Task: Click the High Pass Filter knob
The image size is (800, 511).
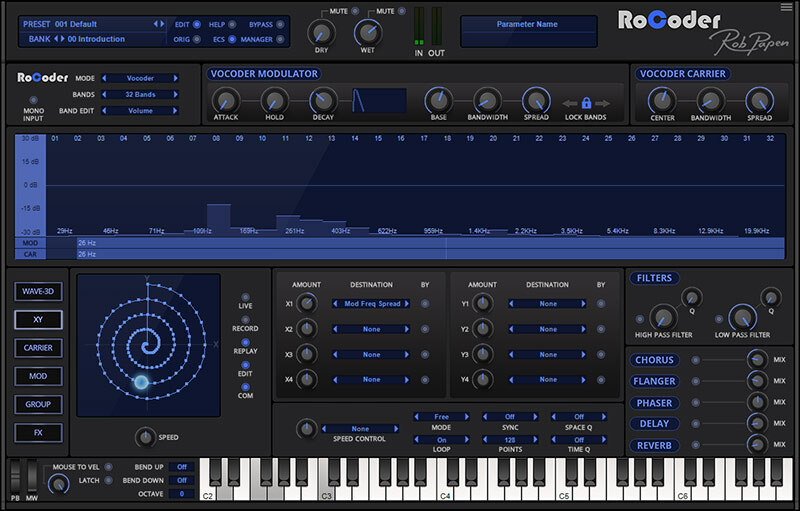Action: (662, 317)
